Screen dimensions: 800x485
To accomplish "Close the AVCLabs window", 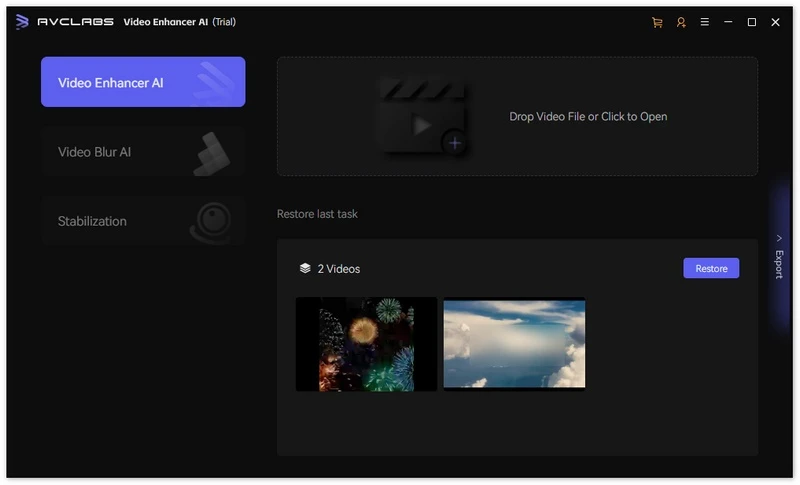I will [x=776, y=22].
